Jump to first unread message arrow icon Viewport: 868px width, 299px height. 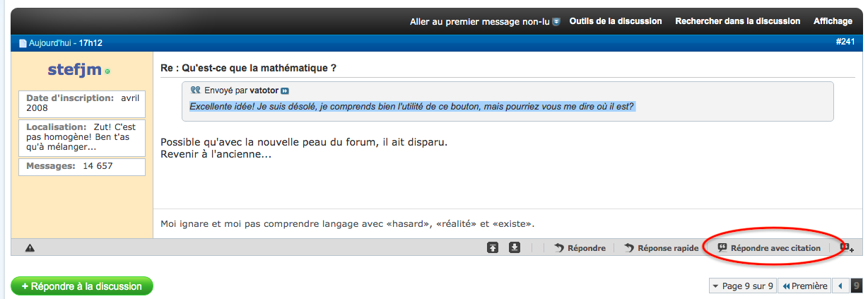[x=556, y=22]
